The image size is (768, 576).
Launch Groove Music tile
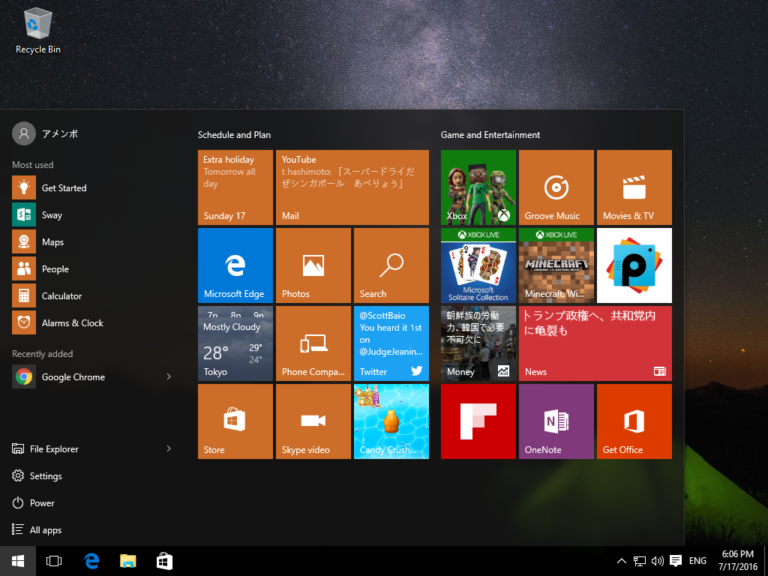coord(556,188)
